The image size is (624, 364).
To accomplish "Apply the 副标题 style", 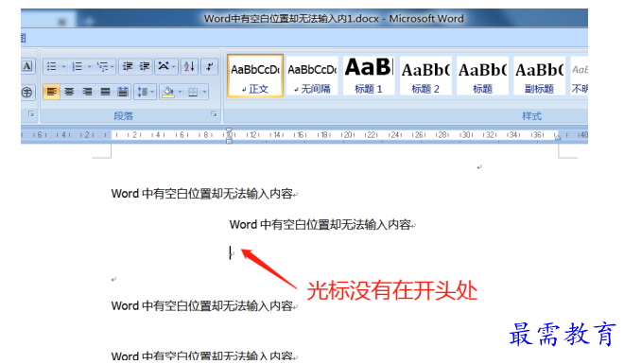I will coord(539,76).
